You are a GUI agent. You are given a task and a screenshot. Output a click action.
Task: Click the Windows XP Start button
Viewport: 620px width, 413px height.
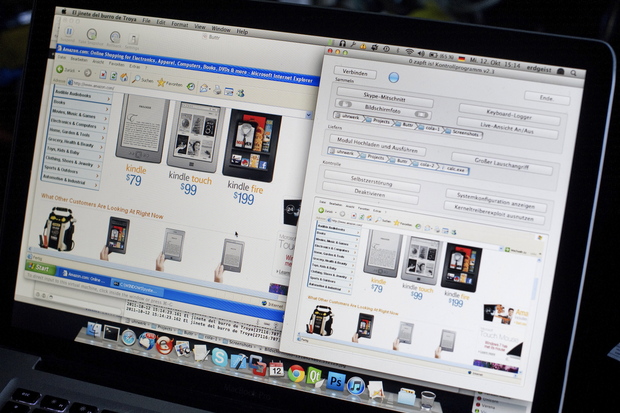(40, 268)
